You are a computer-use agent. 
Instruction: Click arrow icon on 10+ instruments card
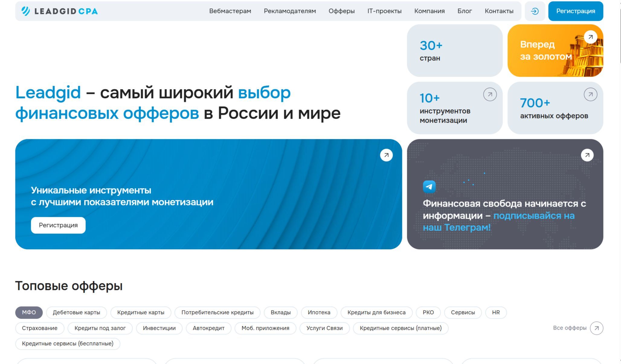pyautogui.click(x=490, y=95)
